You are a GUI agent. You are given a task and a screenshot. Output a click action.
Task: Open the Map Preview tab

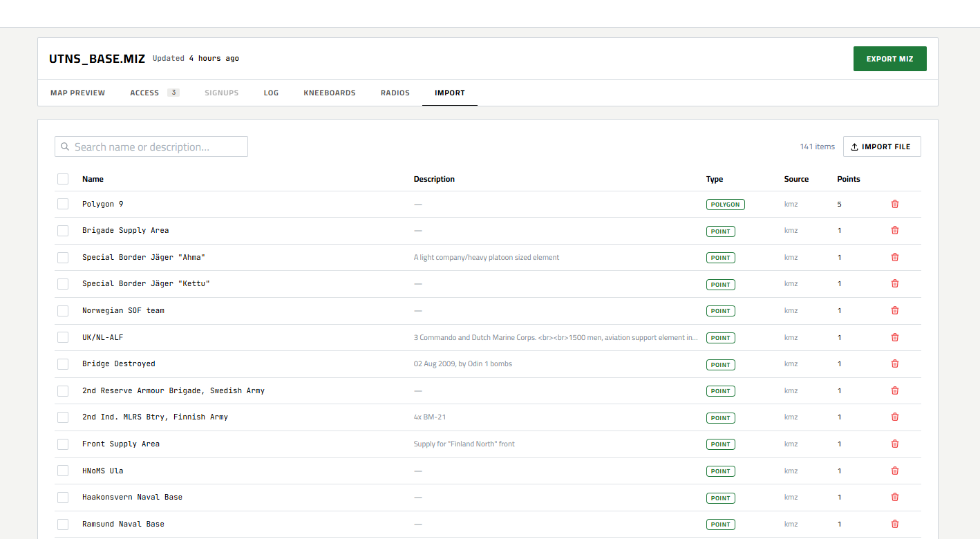pos(77,93)
